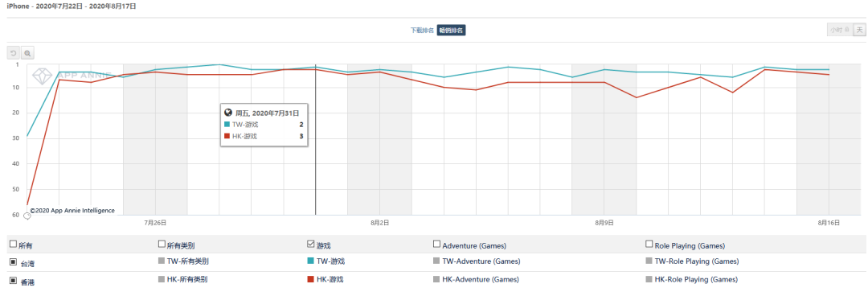This screenshot has height=292, width=868.
Task: Click the red HK-游戏 legend swatch
Action: [x=310, y=279]
